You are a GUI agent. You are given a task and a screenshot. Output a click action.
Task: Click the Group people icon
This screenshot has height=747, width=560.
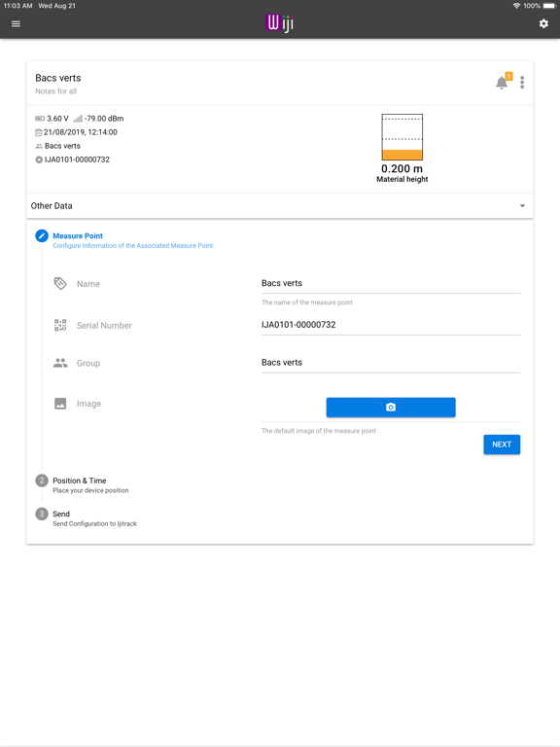tap(60, 363)
